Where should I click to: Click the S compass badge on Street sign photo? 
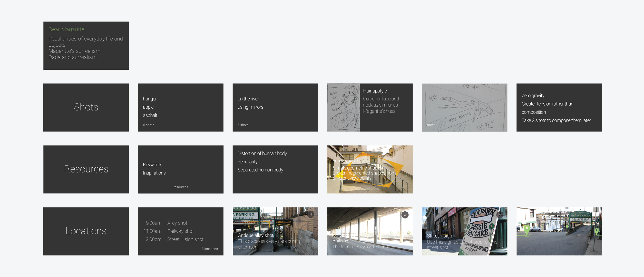(x=499, y=214)
